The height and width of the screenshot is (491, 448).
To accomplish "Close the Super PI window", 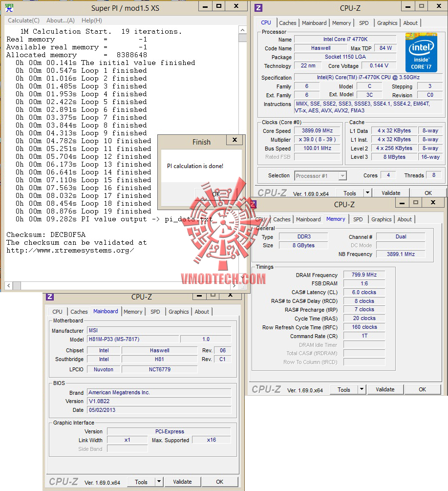I will point(236,6).
